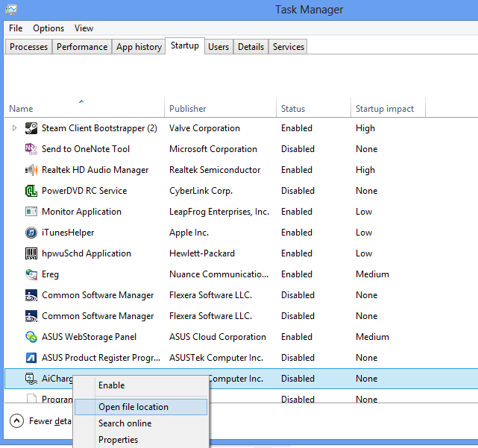The height and width of the screenshot is (448, 478).
Task: Click Medium startup impact in the Ereg row
Action: (372, 274)
